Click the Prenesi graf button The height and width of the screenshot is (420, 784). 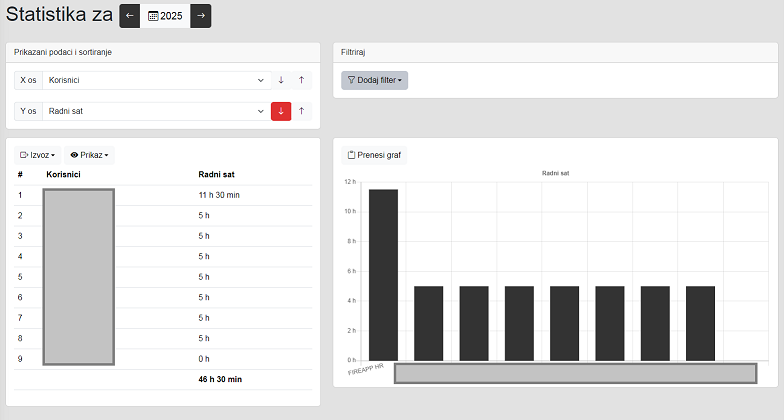point(373,155)
